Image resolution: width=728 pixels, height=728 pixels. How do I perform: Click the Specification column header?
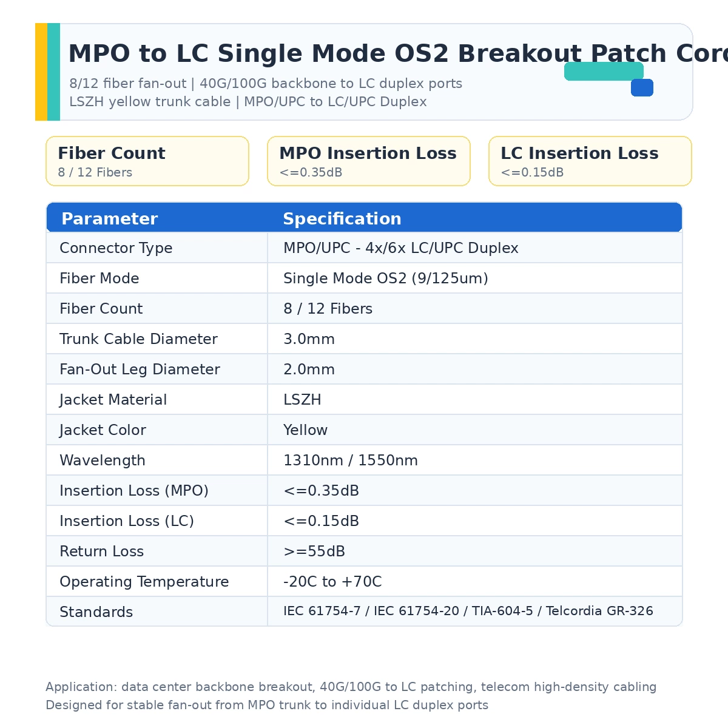[342, 219]
